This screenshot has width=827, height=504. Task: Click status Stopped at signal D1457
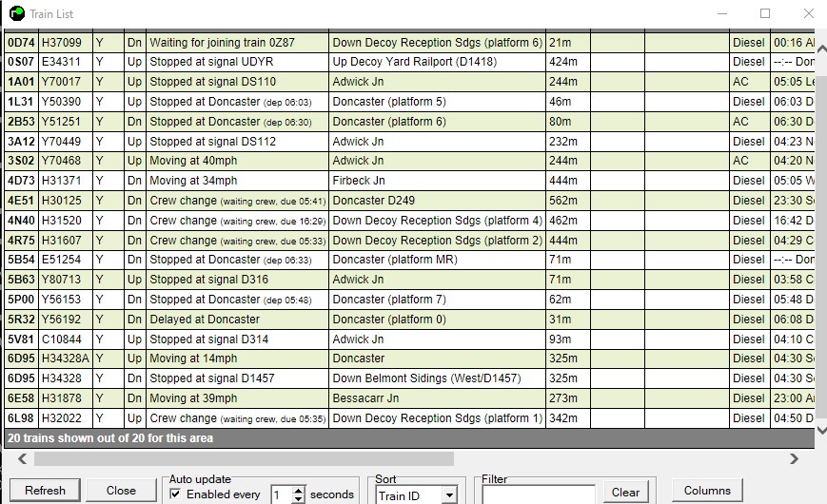pyautogui.click(x=212, y=378)
